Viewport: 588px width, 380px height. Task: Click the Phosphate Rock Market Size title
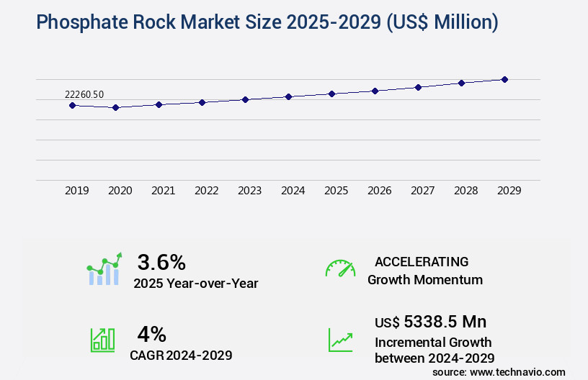click(267, 22)
